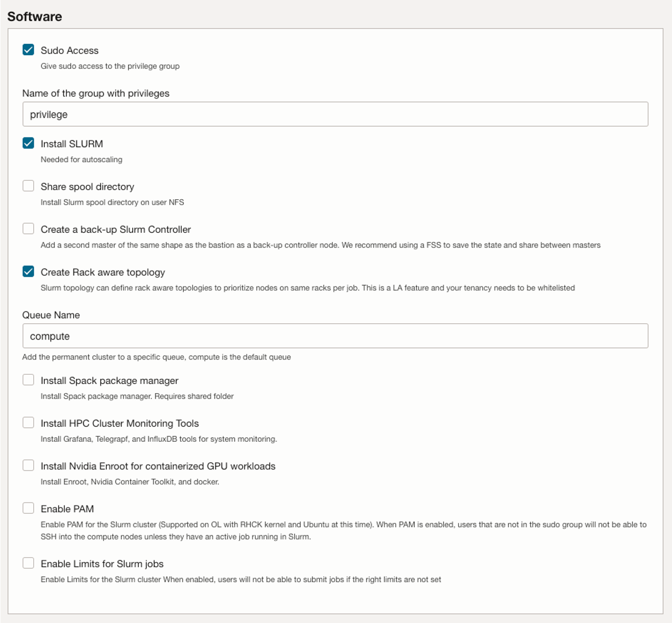The height and width of the screenshot is (623, 672).
Task: Enable the Share spool directory checkbox
Action: (28, 186)
